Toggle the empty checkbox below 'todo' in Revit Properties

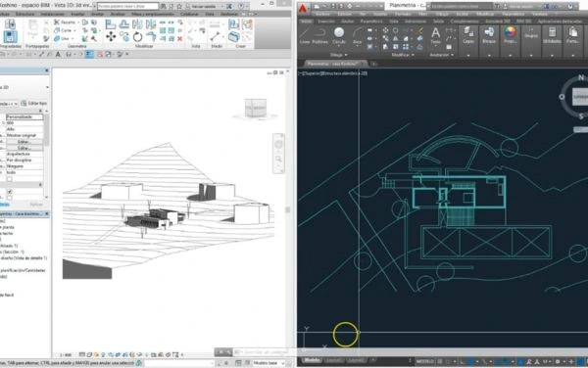tap(10, 179)
